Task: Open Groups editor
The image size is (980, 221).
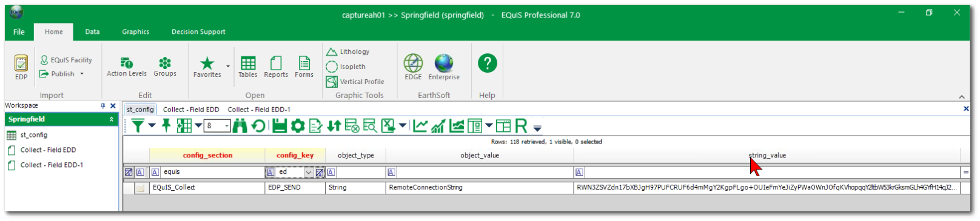Action: 165,67
